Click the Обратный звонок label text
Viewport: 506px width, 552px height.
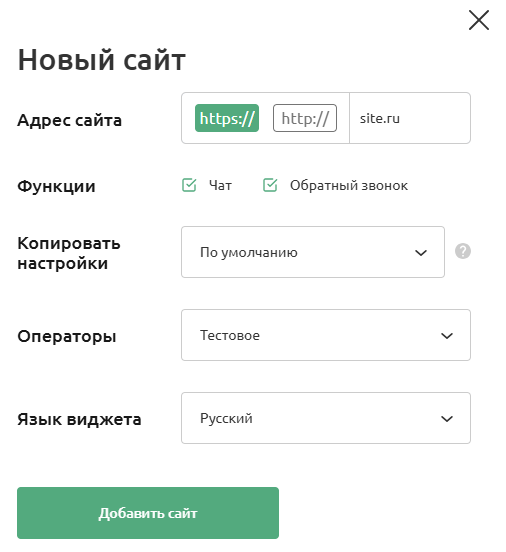click(x=349, y=186)
